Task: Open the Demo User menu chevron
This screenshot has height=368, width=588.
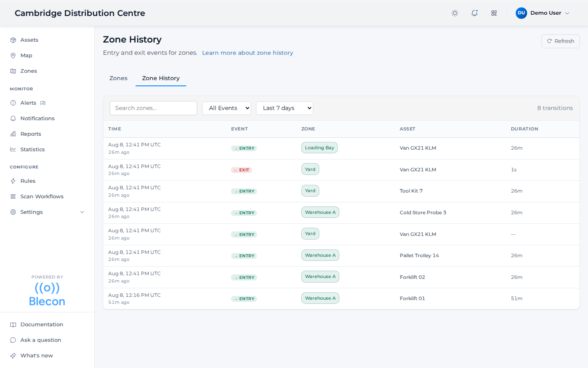Action: tap(567, 13)
